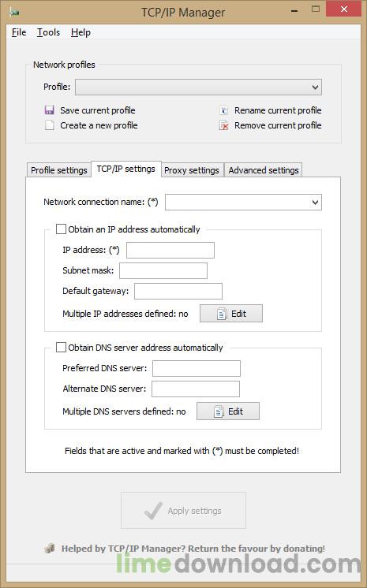Focus the Subnet mask input field

(x=163, y=271)
